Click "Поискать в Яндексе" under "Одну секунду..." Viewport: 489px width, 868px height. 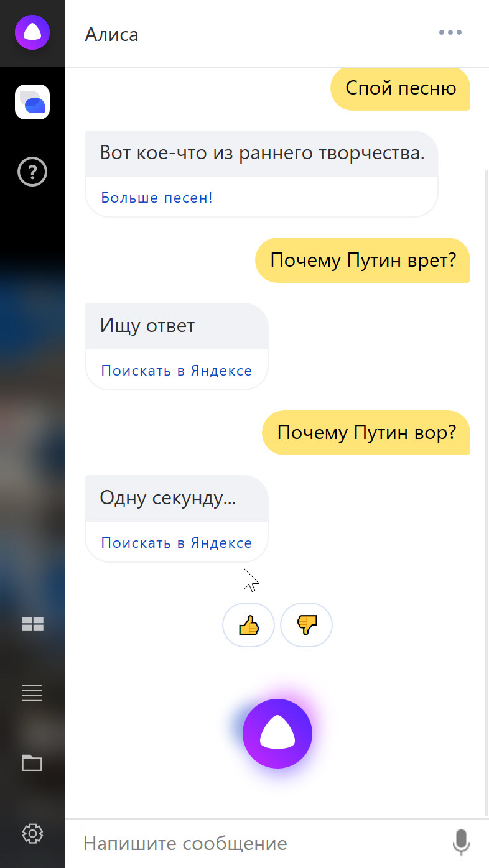(x=177, y=543)
